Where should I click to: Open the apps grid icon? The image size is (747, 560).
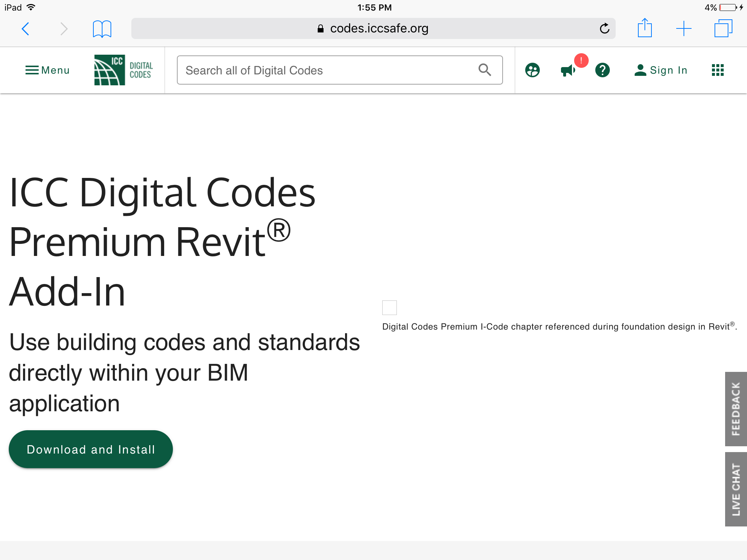[717, 70]
